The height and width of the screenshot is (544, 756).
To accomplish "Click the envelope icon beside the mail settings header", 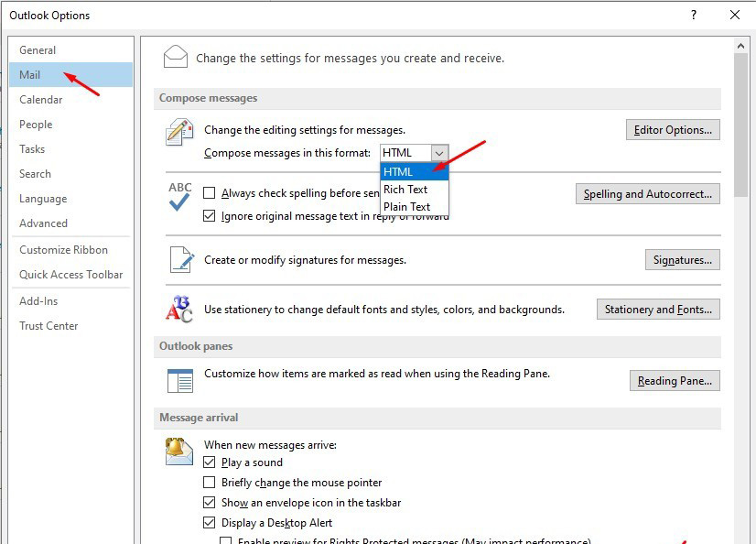I will 175,57.
